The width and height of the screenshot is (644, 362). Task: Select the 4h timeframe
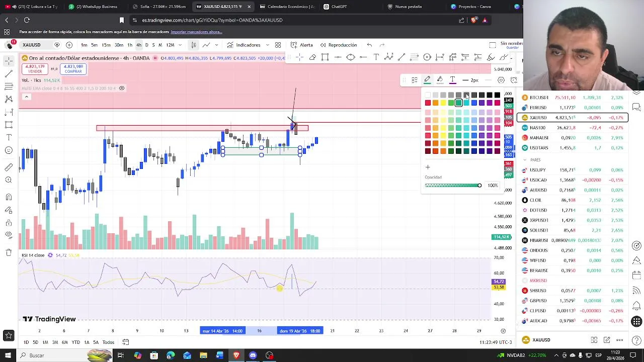[x=139, y=45]
